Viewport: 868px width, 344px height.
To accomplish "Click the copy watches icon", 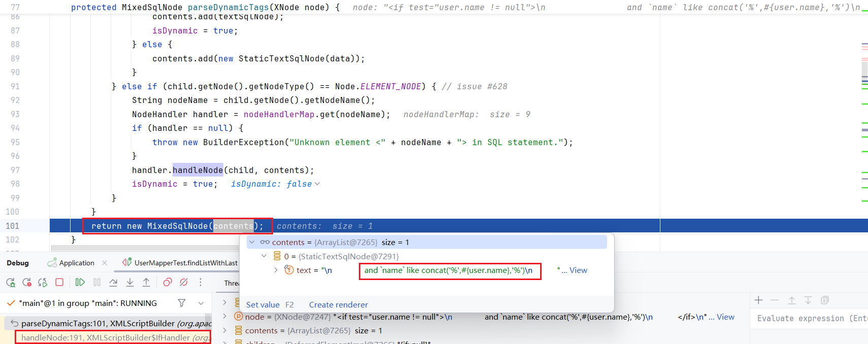I will [x=825, y=300].
